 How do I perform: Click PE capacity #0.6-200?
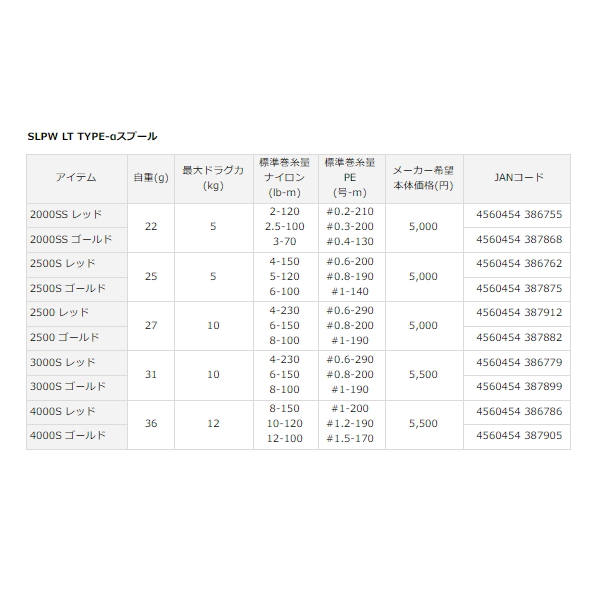coord(350,261)
